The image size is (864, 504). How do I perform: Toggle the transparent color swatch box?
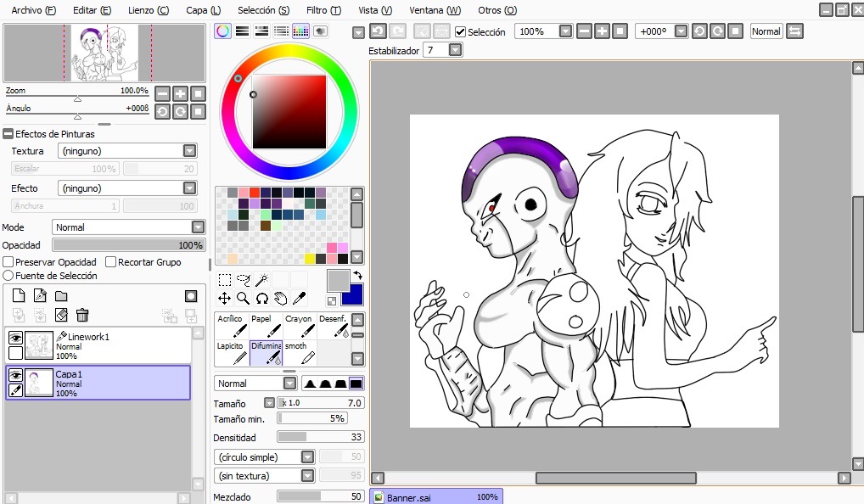[x=332, y=300]
